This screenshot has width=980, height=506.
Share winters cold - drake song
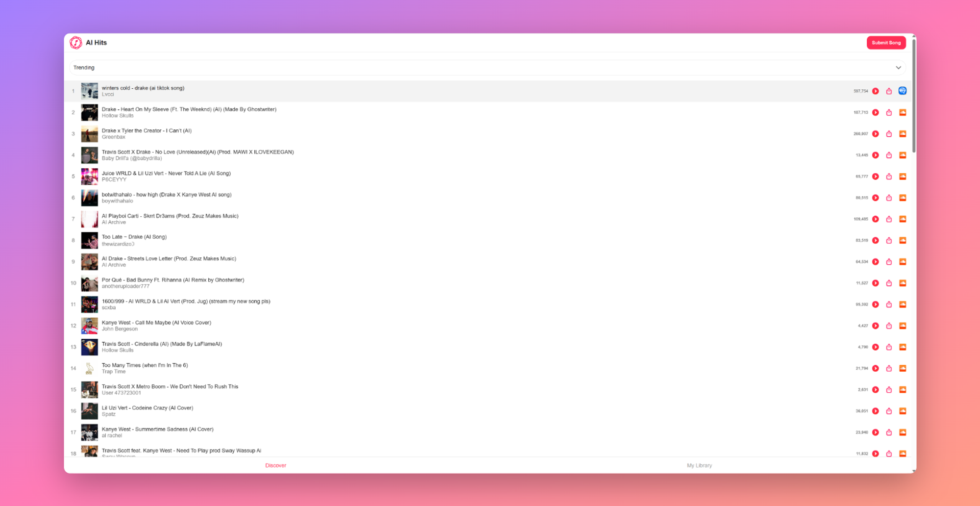tap(889, 91)
